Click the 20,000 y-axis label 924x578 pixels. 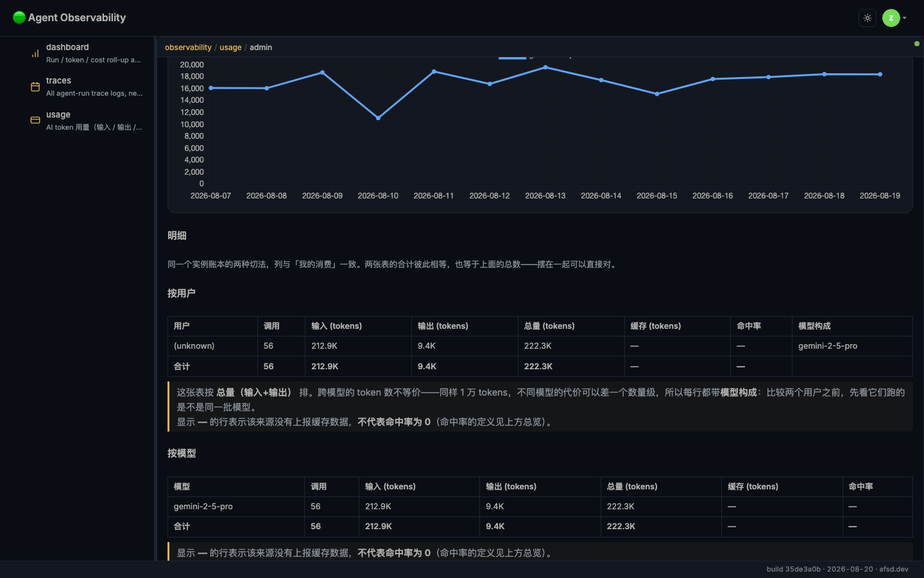192,65
